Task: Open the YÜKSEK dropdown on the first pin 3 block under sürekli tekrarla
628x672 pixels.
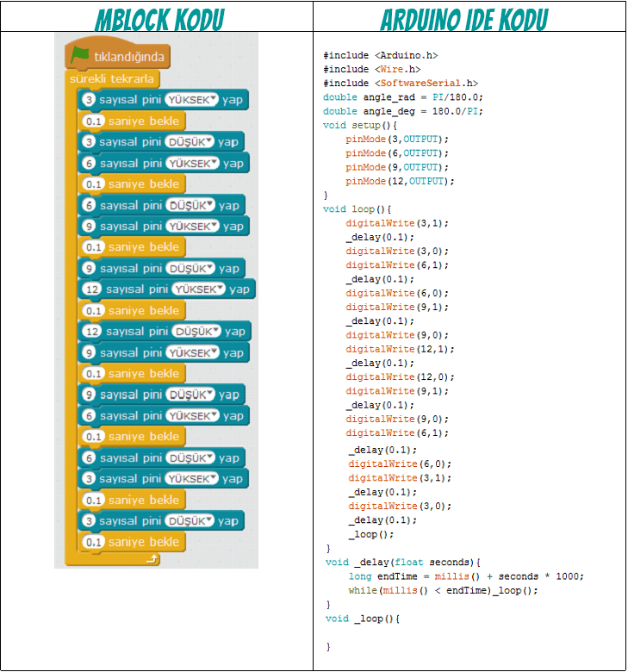Action: point(191,100)
